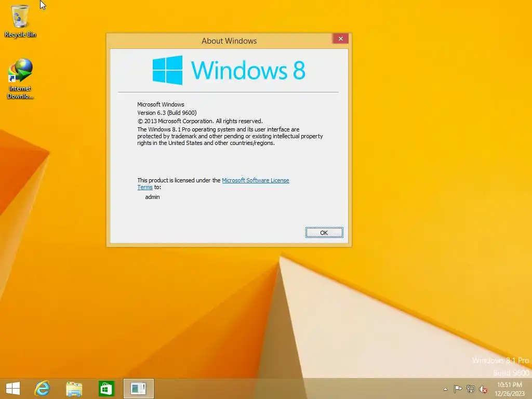The width and height of the screenshot is (532, 399).
Task: Open the Microsoft Software License link
Action: coord(256,180)
